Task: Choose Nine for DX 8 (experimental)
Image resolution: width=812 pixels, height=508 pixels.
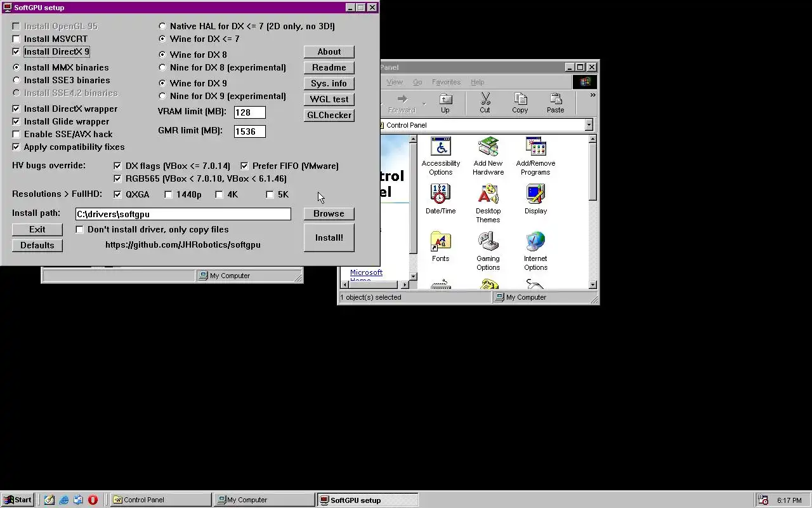Action: click(x=162, y=67)
